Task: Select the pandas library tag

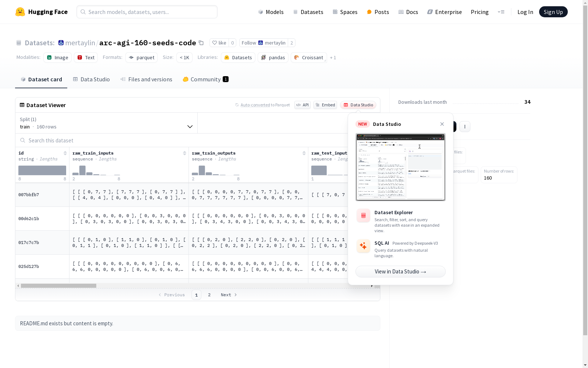Action: [273, 57]
